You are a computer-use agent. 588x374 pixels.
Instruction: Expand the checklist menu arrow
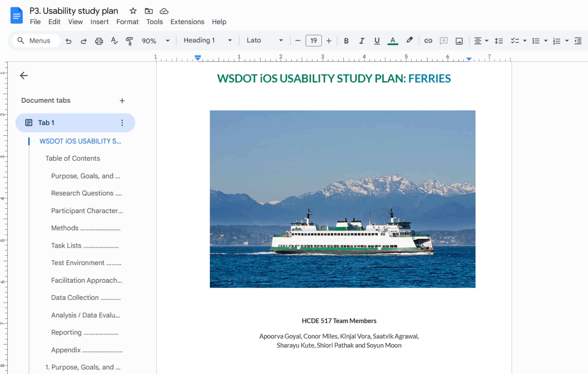click(x=525, y=41)
